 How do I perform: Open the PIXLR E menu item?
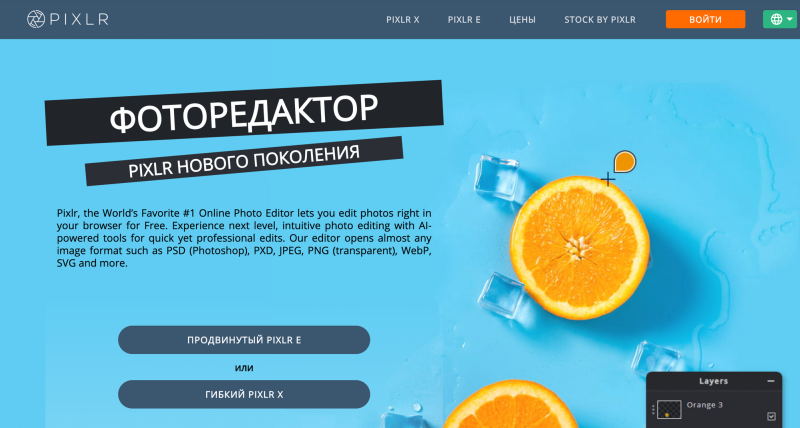point(464,20)
